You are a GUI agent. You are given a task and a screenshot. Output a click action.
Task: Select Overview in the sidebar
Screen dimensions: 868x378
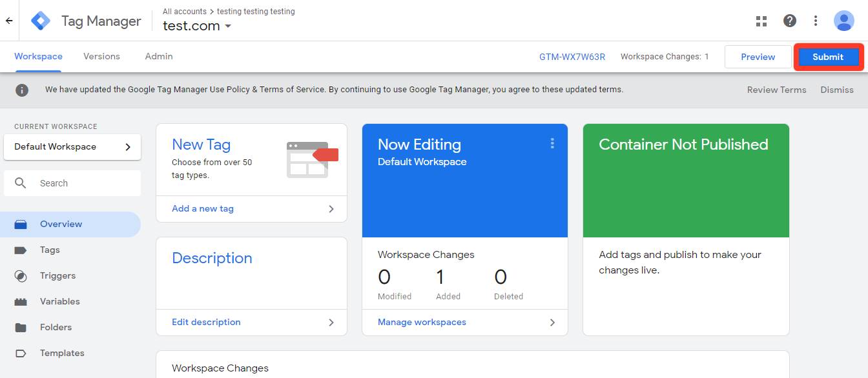(70, 224)
